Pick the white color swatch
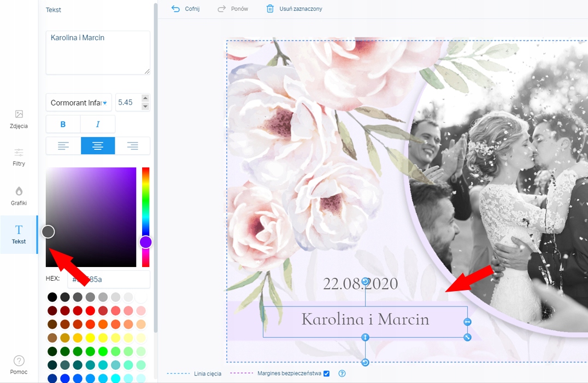Image resolution: width=588 pixels, height=383 pixels. pyautogui.click(x=142, y=297)
